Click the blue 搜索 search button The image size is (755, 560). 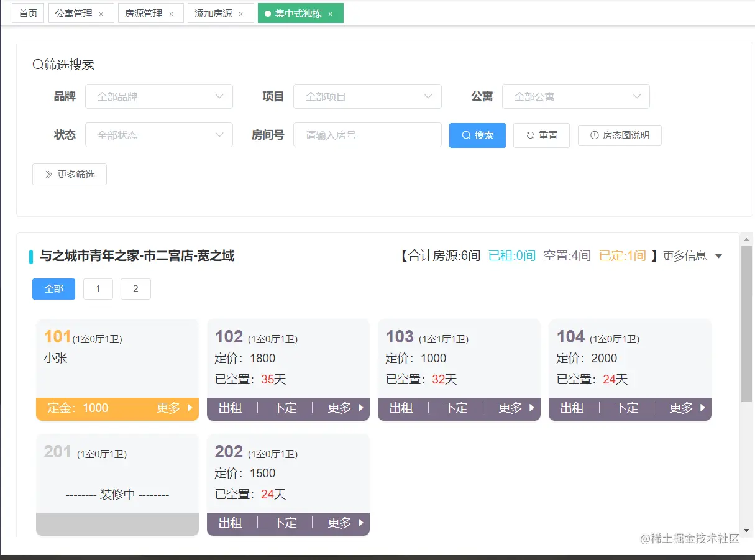pyautogui.click(x=477, y=135)
